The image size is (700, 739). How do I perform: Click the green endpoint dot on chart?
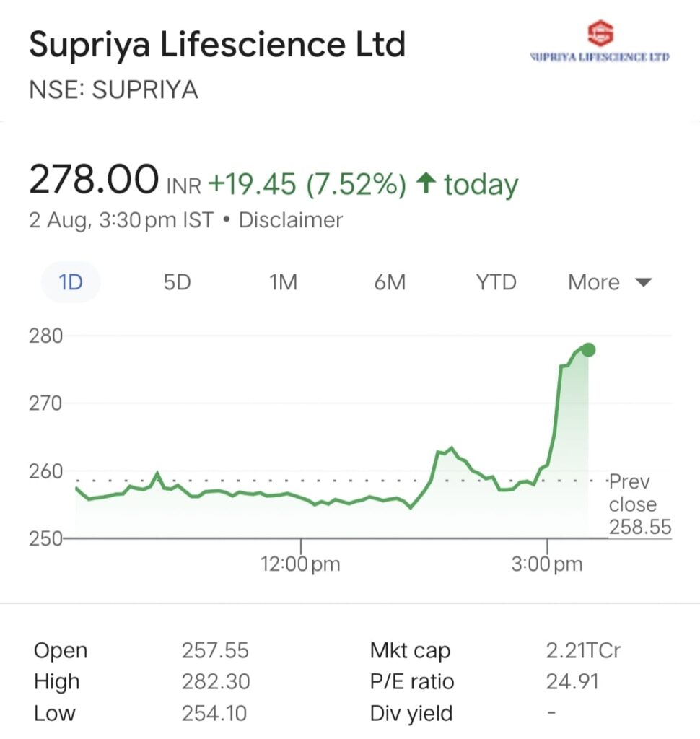[x=588, y=350]
